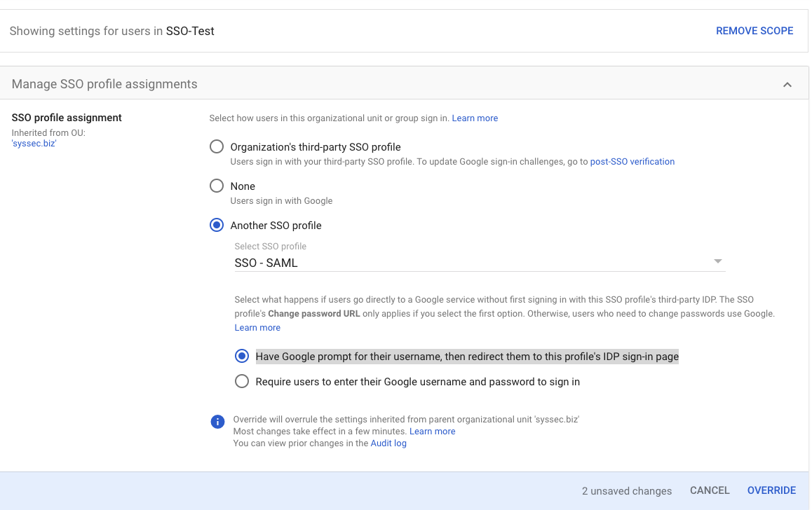Image resolution: width=812 pixels, height=510 pixels.
Task: Click the dropdown arrow of Select SSO profile
Action: click(717, 262)
